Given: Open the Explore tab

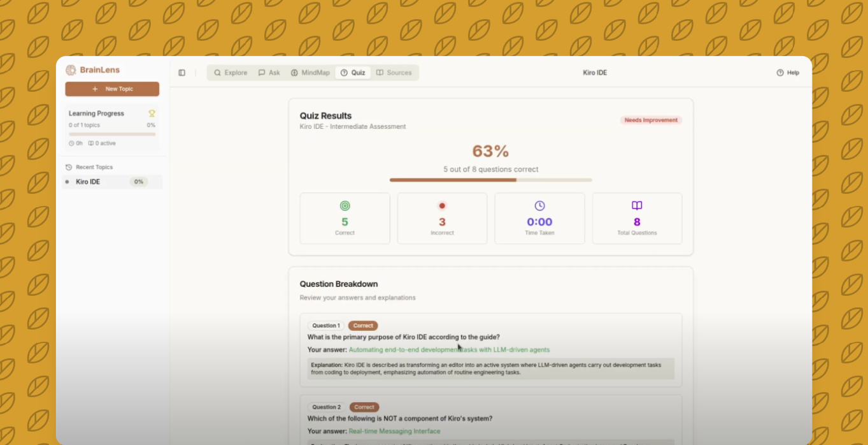Looking at the screenshot, I should pyautogui.click(x=231, y=73).
